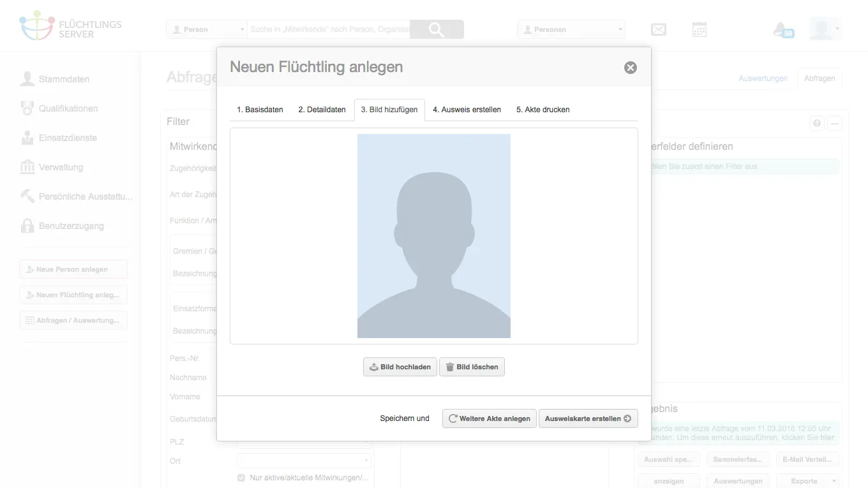Click the search text field
The image size is (868, 488).
tap(329, 29)
